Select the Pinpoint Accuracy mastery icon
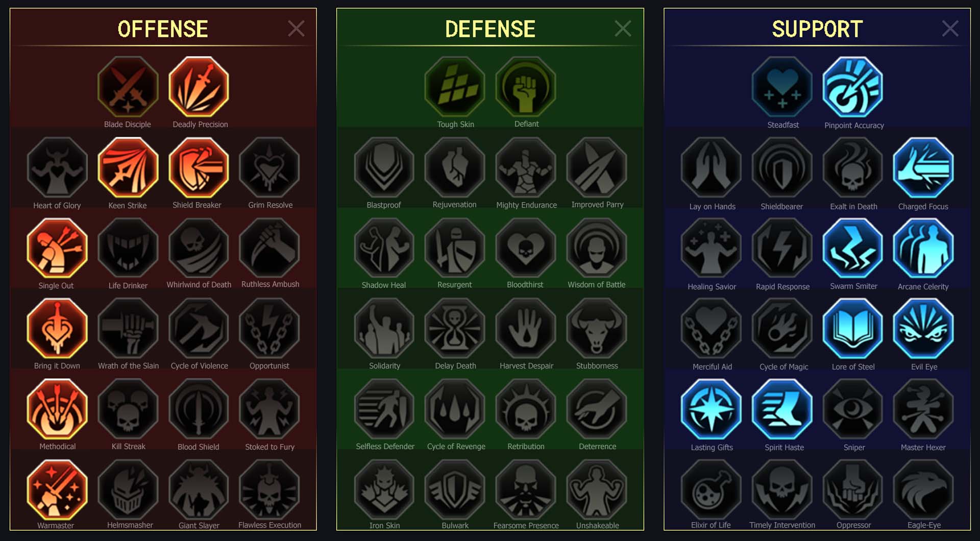 tap(853, 87)
